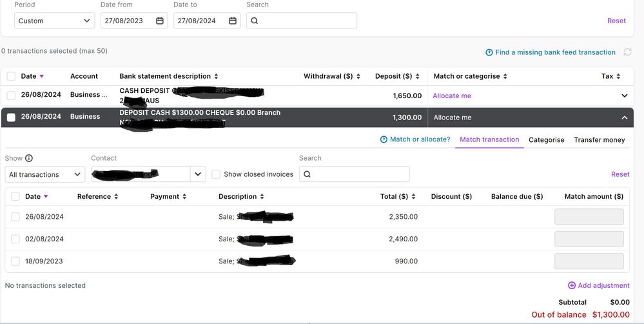Sort by Bank statement description column
Screen dimensions: 644x324
coord(216,76)
